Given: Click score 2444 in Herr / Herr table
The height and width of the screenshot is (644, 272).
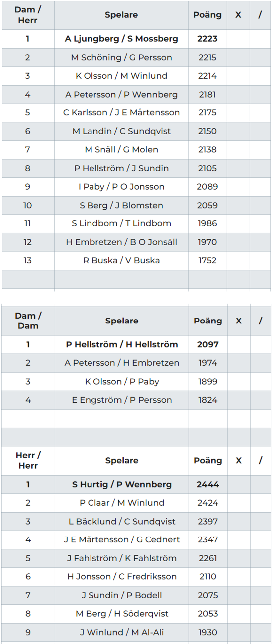Looking at the screenshot, I should click(207, 484).
